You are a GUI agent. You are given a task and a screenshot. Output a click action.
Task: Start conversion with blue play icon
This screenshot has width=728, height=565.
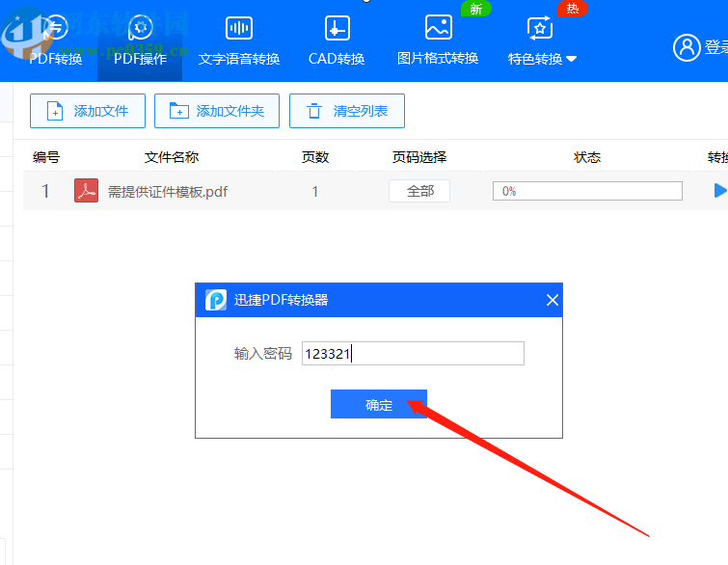pyautogui.click(x=719, y=190)
